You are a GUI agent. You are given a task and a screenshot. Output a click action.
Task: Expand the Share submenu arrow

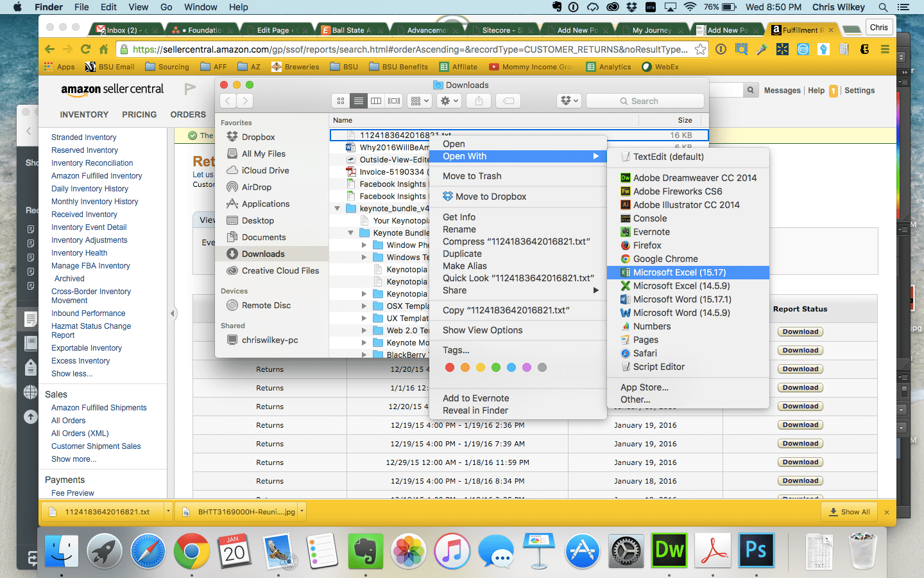(x=595, y=290)
